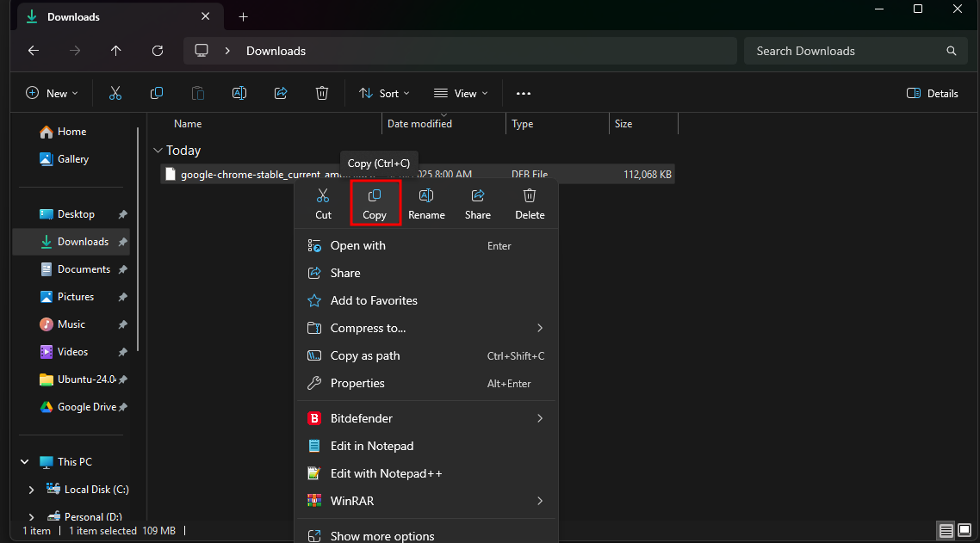Click the Delete trash icon in the toolbar
This screenshot has height=543, width=980.
(322, 93)
